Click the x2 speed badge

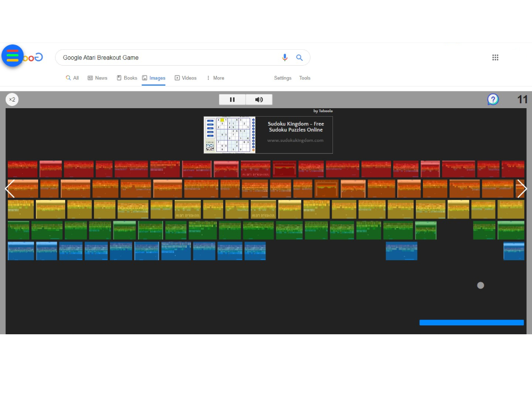[x=12, y=99]
